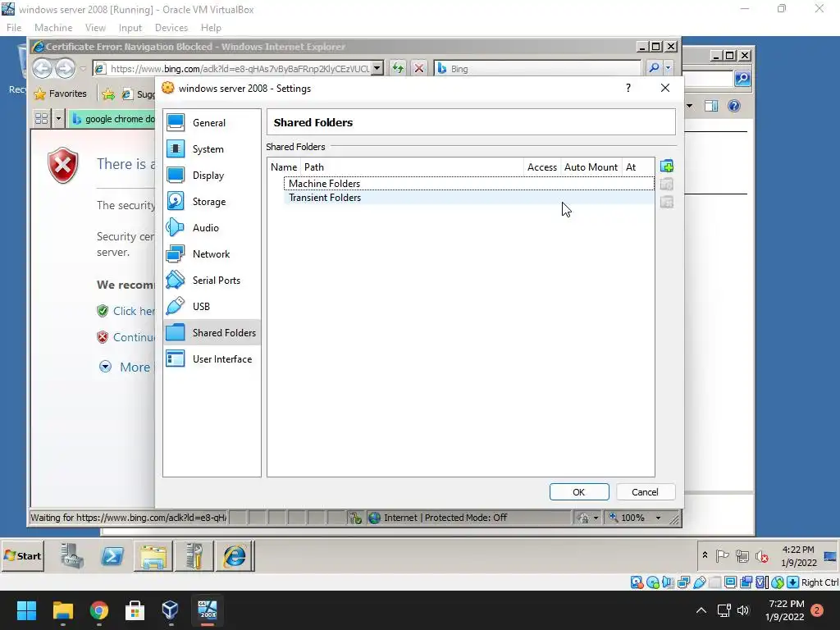
Task: Click the recording status icon in VirtualBox status bar
Action: click(746, 582)
